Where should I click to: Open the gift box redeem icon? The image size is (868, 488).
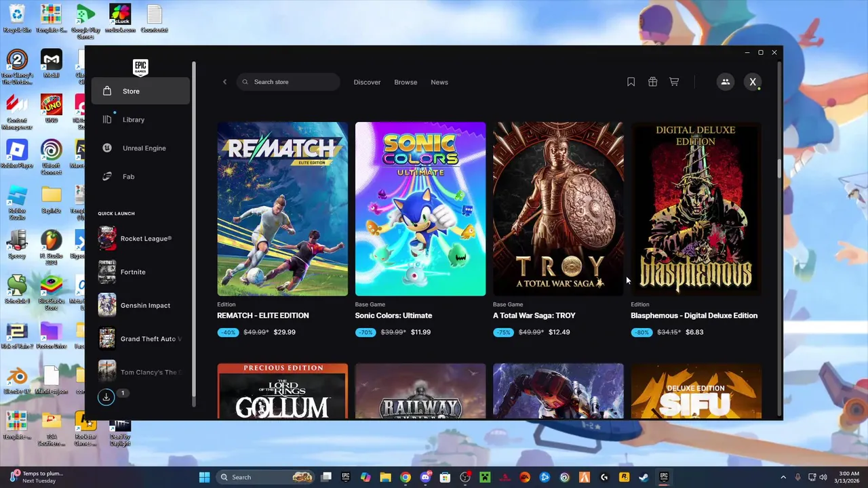coord(652,82)
